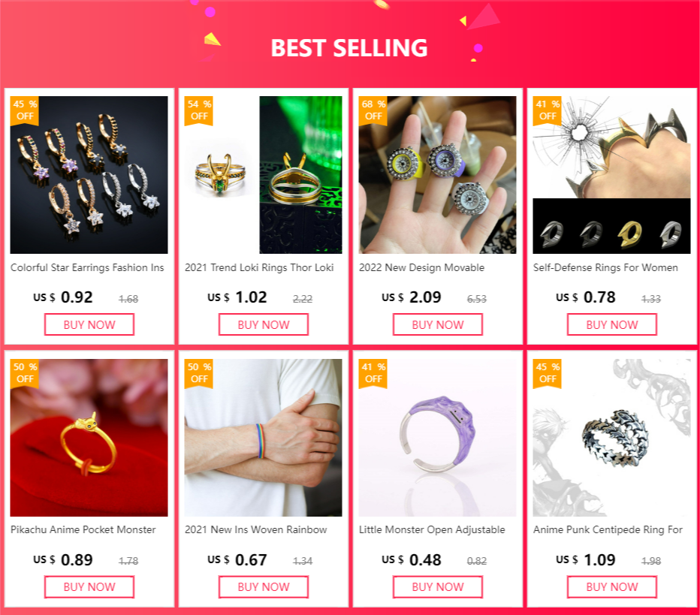This screenshot has width=700, height=615.
Task: Click BUY NOW for Loki Rings
Action: pos(264,324)
